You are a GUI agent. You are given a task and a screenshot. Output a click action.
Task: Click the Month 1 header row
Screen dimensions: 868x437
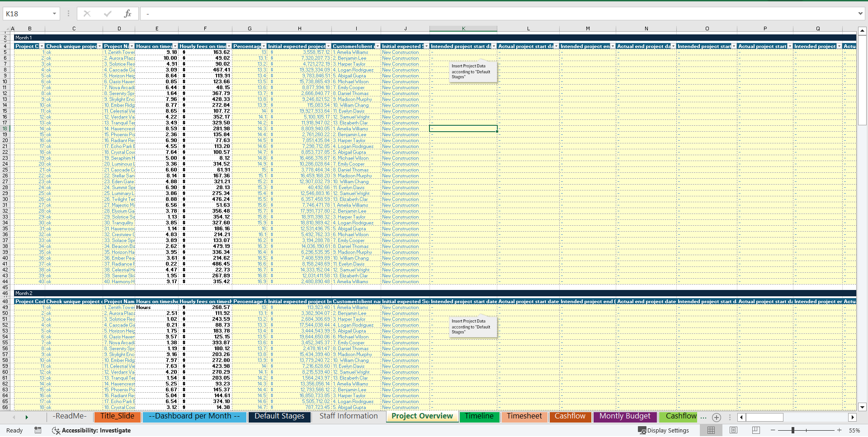pyautogui.click(x=435, y=38)
